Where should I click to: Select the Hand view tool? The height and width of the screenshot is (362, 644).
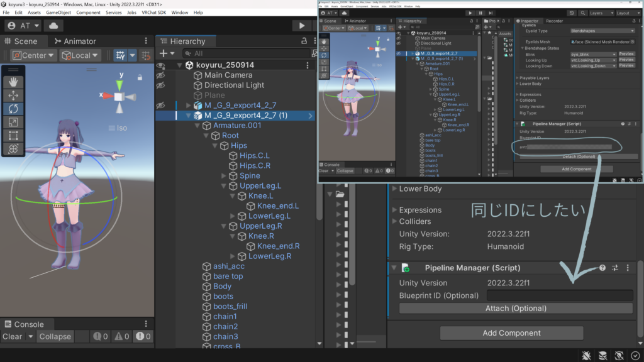pos(13,82)
